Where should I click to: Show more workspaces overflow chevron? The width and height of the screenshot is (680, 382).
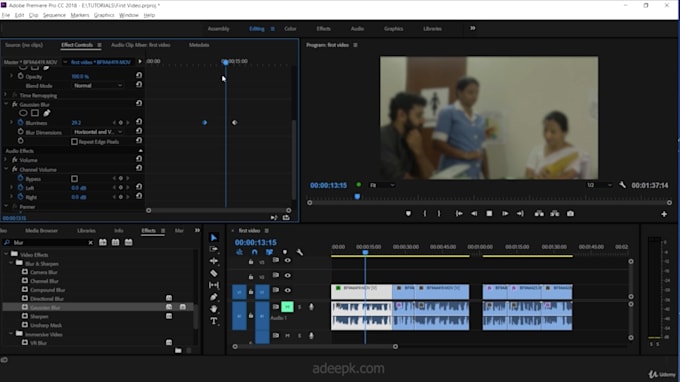click(472, 28)
